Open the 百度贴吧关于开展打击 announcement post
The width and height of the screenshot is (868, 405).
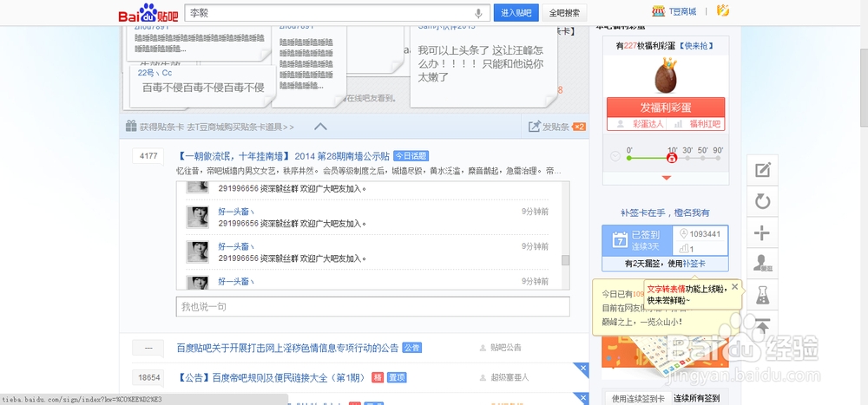tap(287, 348)
